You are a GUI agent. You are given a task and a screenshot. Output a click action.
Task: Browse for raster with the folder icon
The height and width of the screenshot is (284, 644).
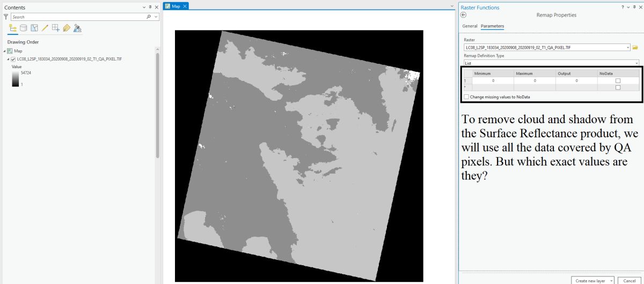(x=635, y=47)
